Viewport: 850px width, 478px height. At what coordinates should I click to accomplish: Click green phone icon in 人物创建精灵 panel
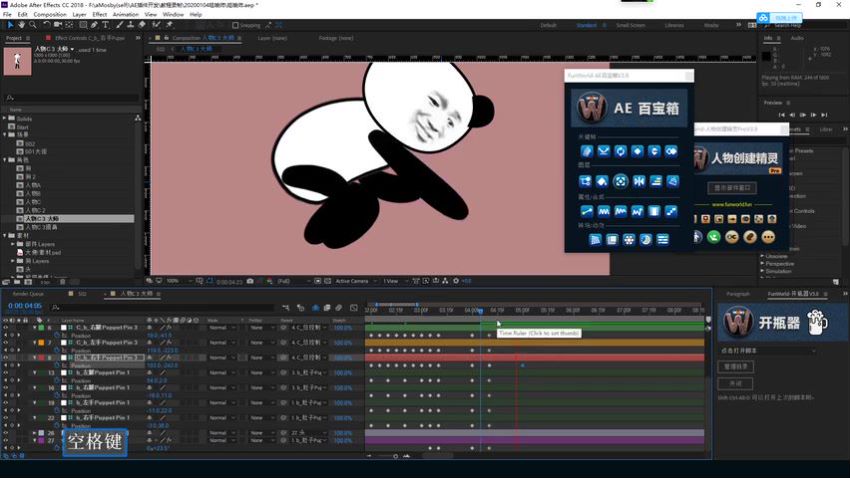(x=714, y=237)
